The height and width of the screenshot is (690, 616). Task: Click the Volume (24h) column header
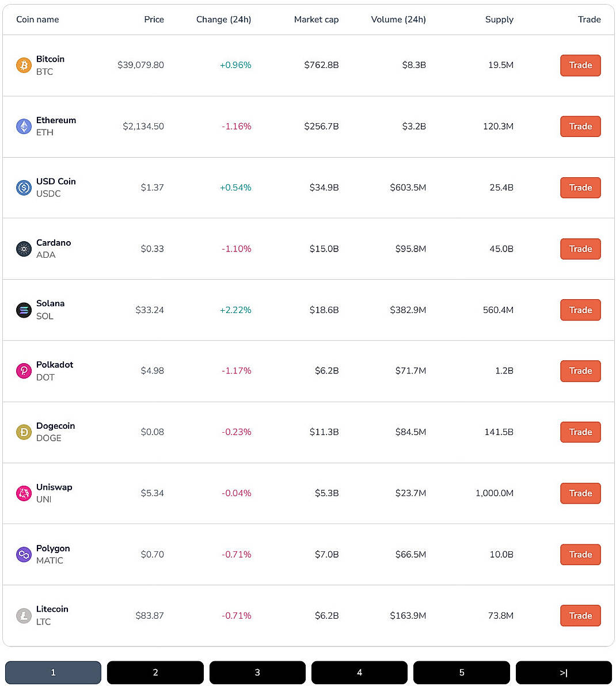398,19
